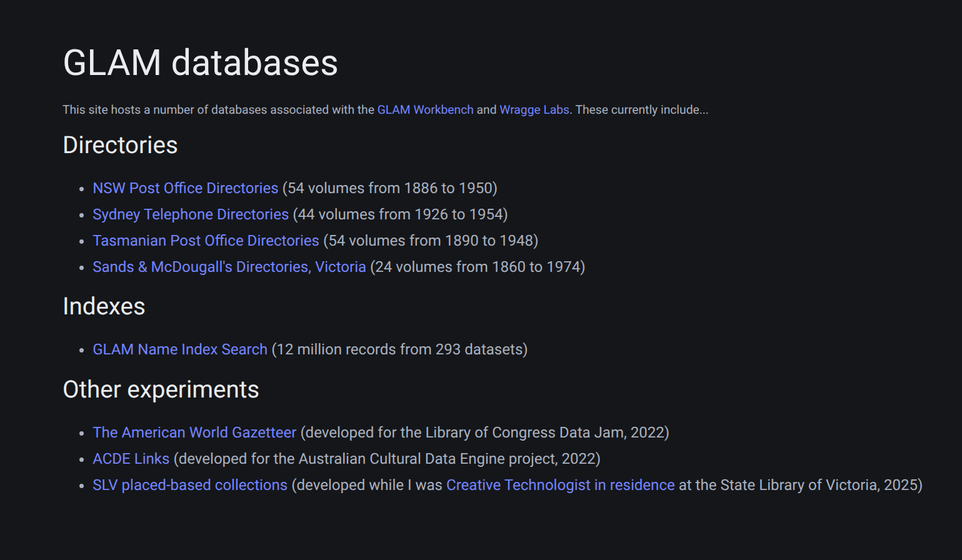962x560 pixels.
Task: Click the Directories section heading
Action: coord(121,145)
